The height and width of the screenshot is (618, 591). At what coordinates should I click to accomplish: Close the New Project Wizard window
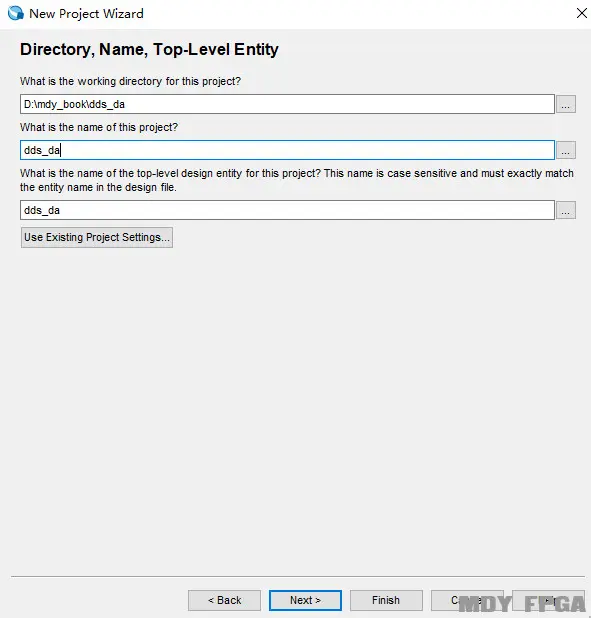tap(582, 13)
